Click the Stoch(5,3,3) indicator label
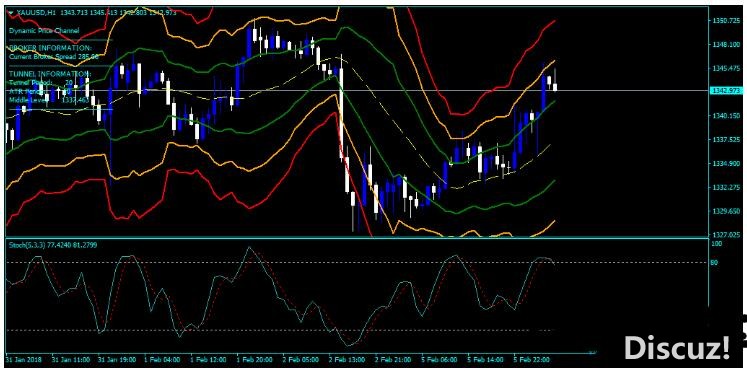This screenshot has width=747, height=372. click(26, 244)
